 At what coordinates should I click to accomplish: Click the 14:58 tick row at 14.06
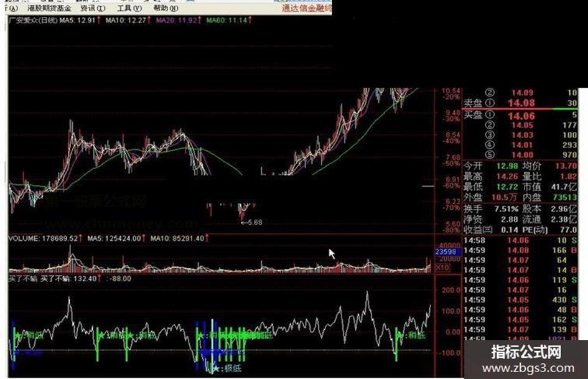point(521,241)
